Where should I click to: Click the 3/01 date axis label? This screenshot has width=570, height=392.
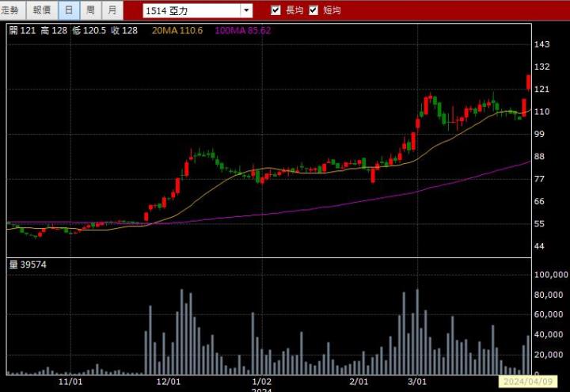pyautogui.click(x=416, y=381)
